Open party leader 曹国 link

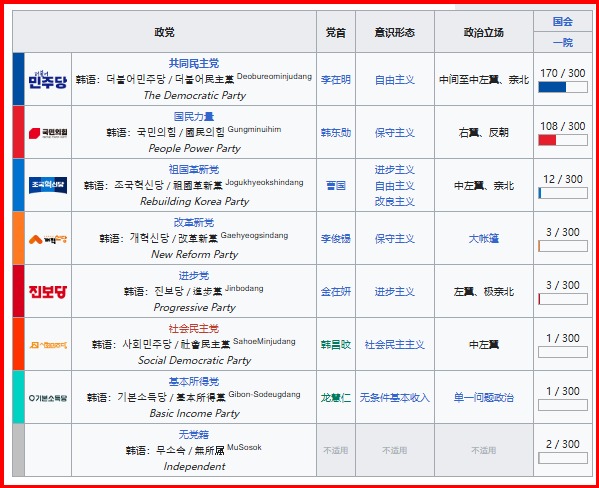[336, 186]
